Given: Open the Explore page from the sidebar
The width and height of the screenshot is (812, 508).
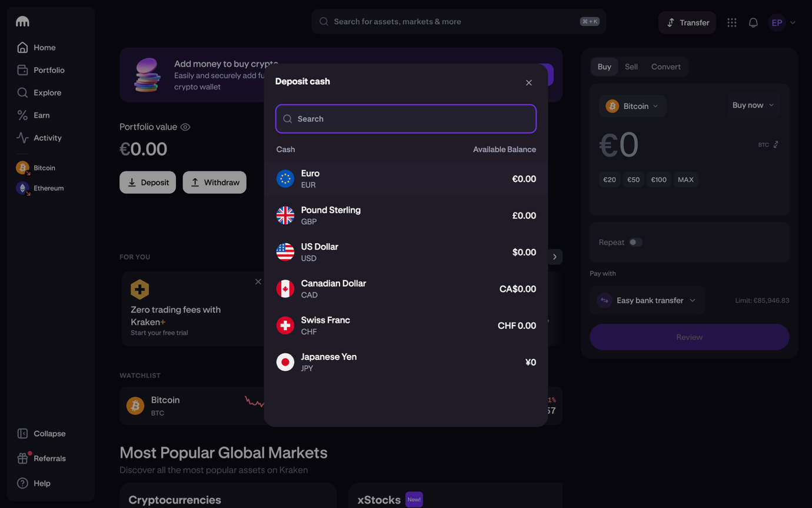Looking at the screenshot, I should [47, 92].
